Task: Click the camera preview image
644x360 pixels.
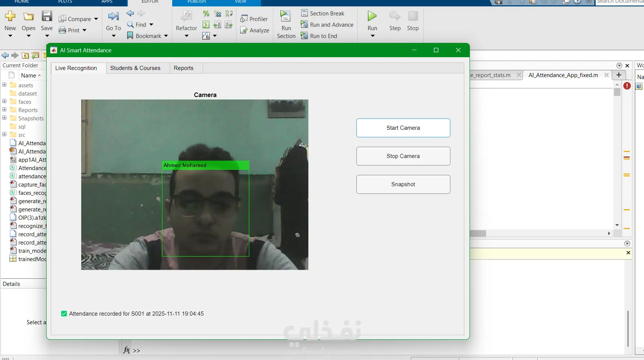Action: [195, 185]
